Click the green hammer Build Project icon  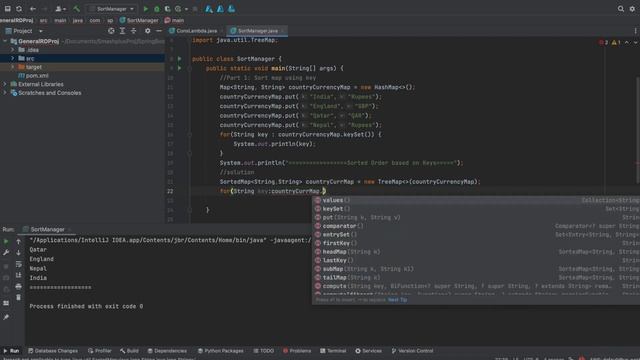pyautogui.click(x=76, y=9)
